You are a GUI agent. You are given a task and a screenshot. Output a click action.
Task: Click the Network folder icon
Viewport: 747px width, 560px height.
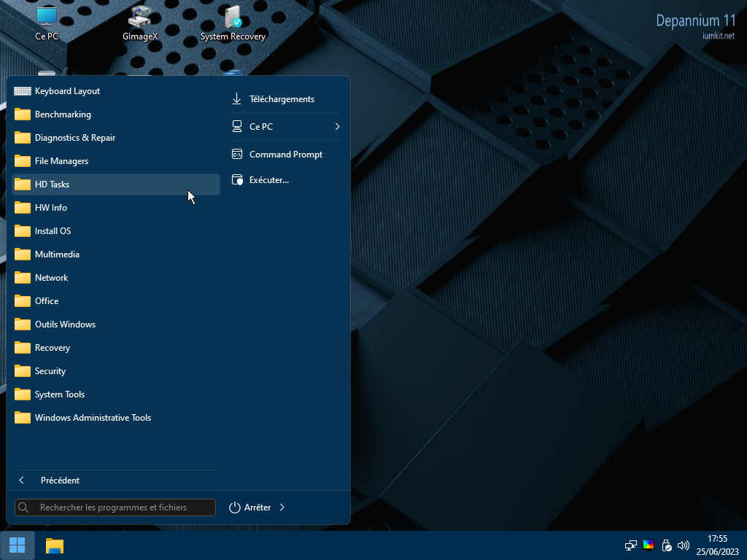(23, 278)
